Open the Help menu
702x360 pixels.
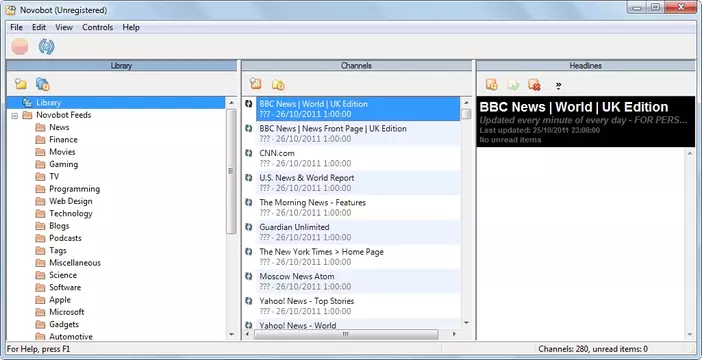pyautogui.click(x=131, y=27)
